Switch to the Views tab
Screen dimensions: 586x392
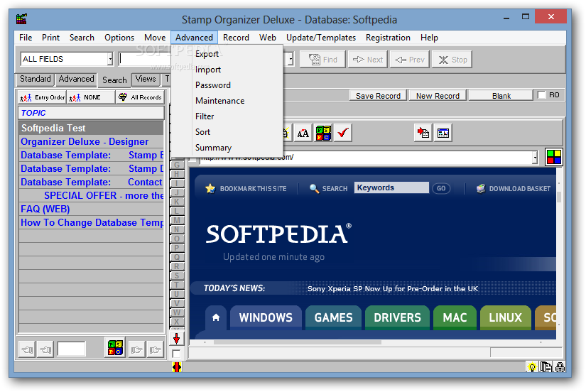point(146,79)
